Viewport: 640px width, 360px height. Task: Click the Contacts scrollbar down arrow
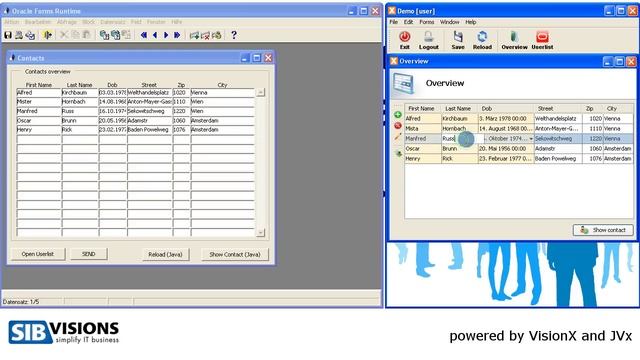point(261,233)
